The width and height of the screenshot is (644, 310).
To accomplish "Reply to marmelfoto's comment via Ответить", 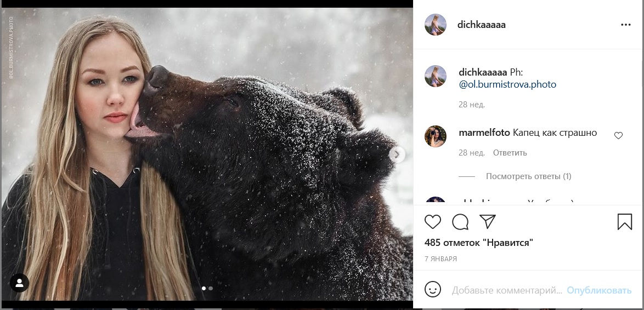I will click(x=510, y=153).
